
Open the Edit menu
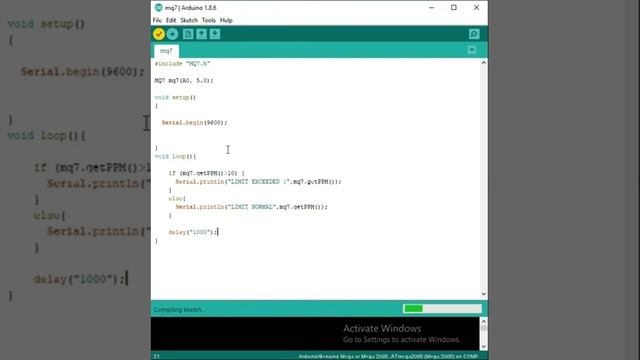point(171,20)
